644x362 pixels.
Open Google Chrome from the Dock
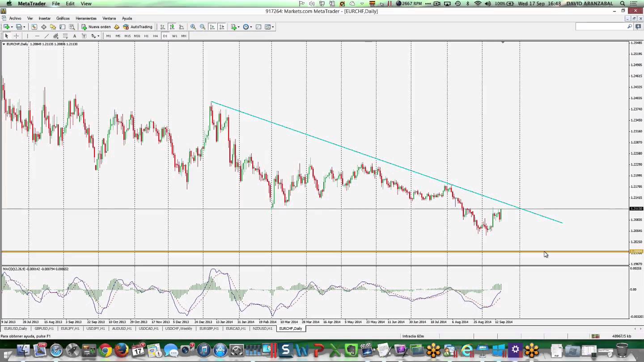click(106, 350)
